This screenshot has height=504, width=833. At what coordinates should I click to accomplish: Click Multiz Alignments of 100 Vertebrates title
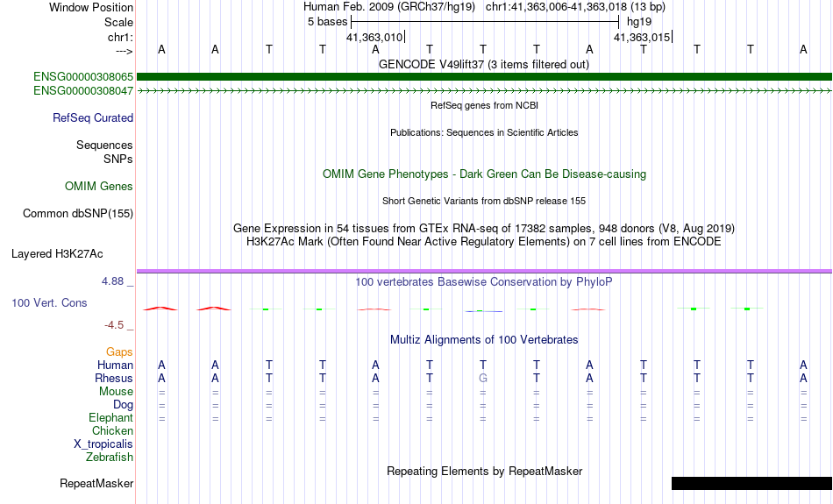click(x=484, y=340)
